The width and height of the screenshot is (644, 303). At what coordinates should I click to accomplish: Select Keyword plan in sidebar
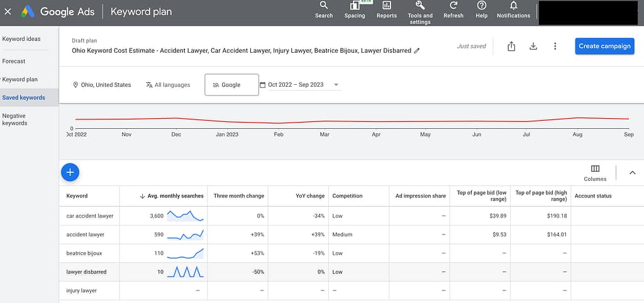[19, 79]
